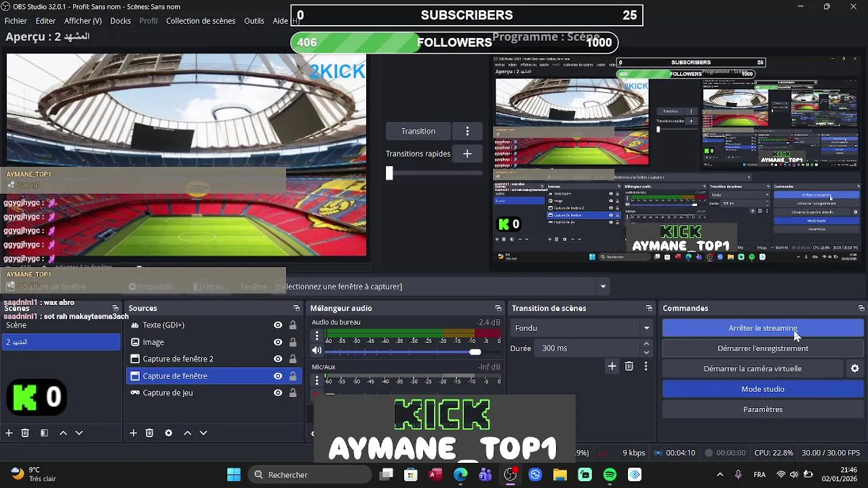
Task: Open the Docks menu
Action: pos(120,21)
